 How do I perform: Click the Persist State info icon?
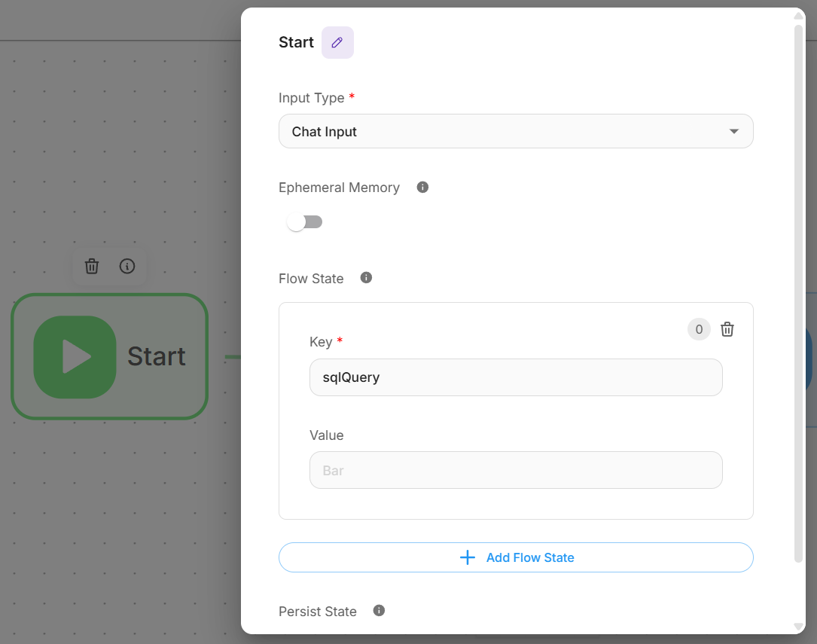pos(379,611)
